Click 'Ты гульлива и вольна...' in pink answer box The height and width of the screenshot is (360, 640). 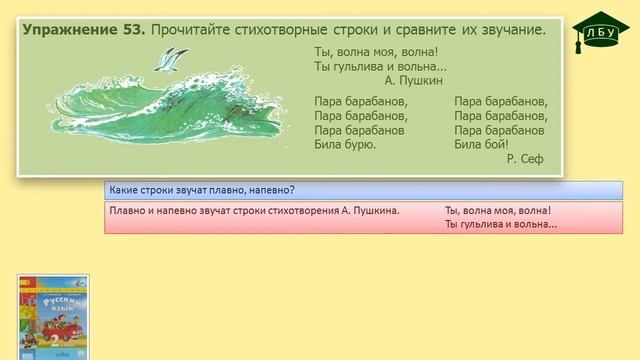pyautogui.click(x=501, y=224)
